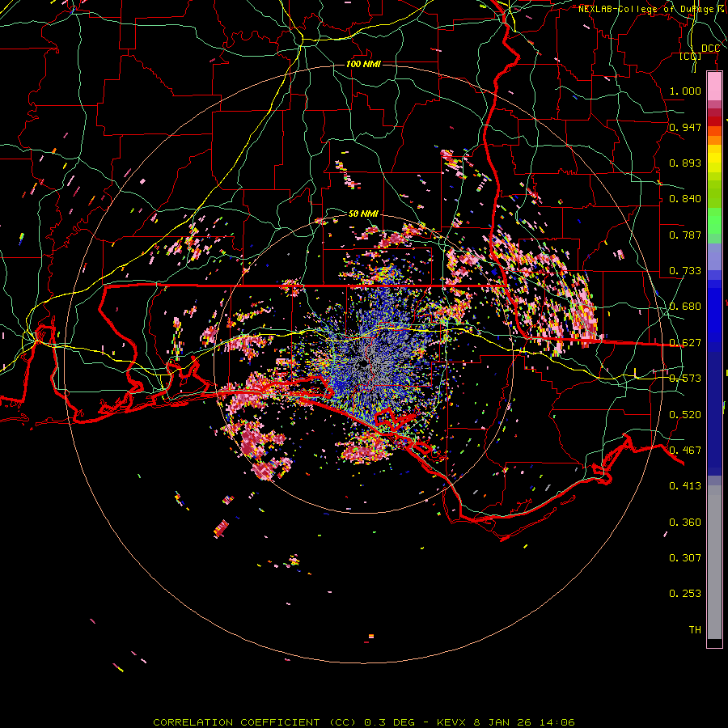Click the 0.947 legend value
Screen dimensions: 728x728
[x=685, y=127]
